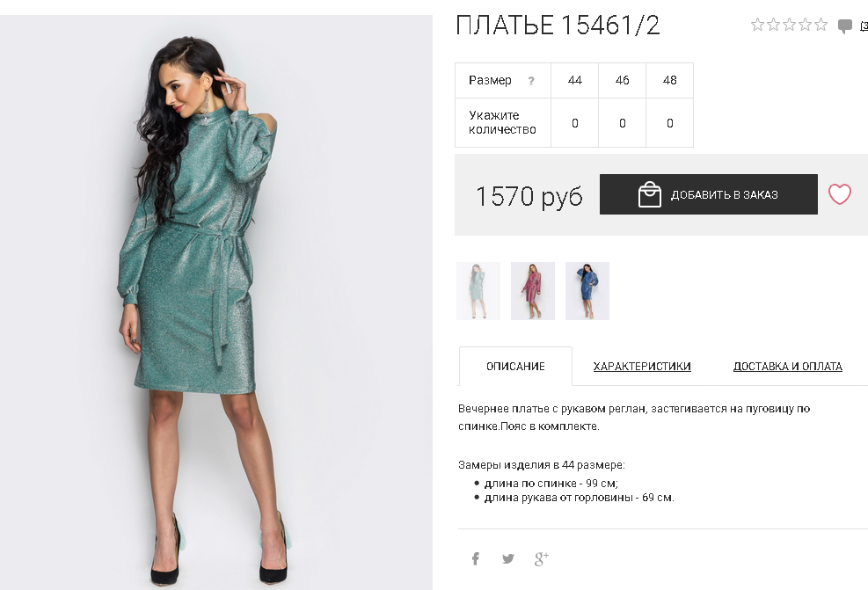Click the shopping bag icon in order button
Viewport: 868px width, 590px height.
(x=649, y=194)
